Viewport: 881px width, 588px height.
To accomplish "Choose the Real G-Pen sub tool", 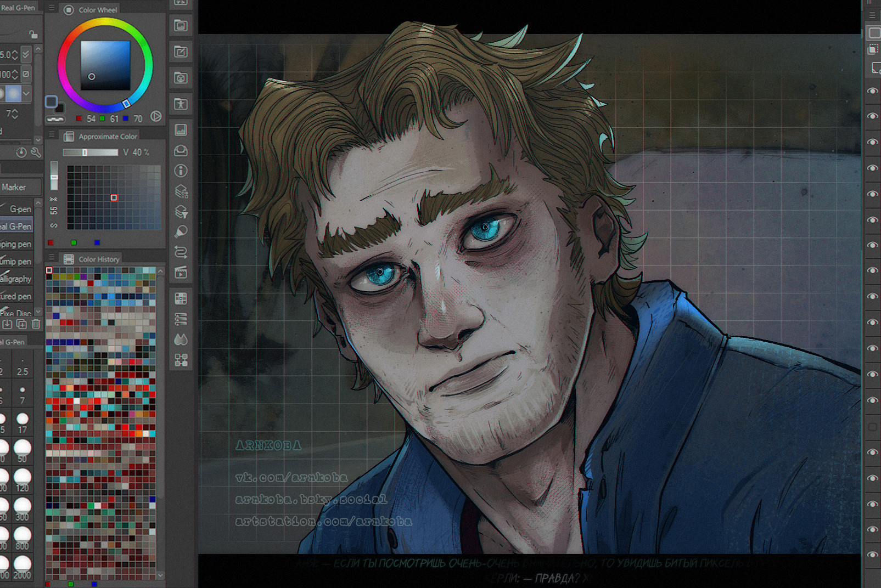I will 16,226.
